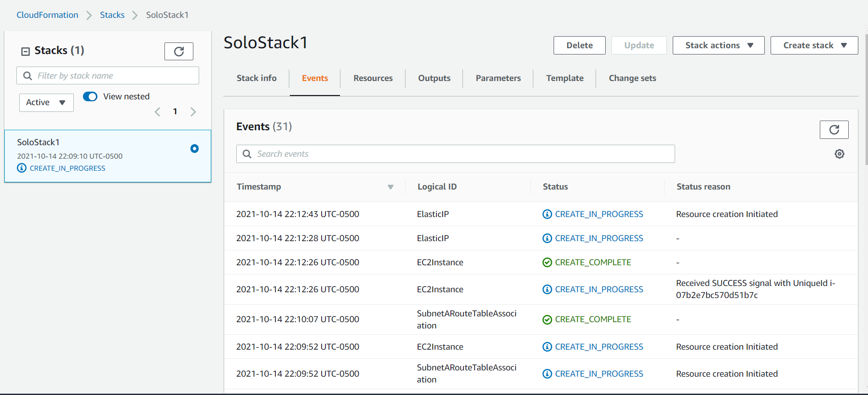Screen dimensions: 868x395
Task: Click timestamp 2021-10-14 22:10:07 UTC-0500
Action: 298,319
